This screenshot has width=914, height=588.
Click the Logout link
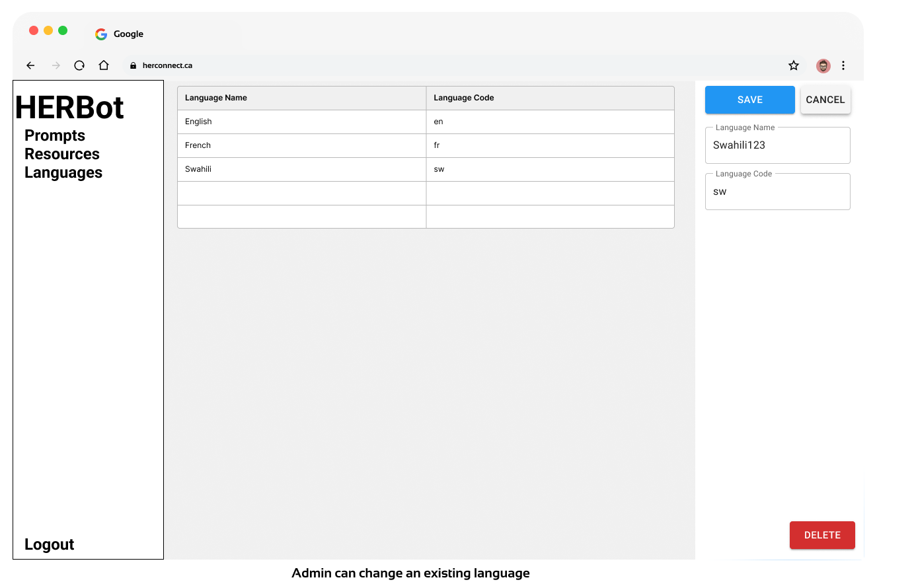[50, 544]
